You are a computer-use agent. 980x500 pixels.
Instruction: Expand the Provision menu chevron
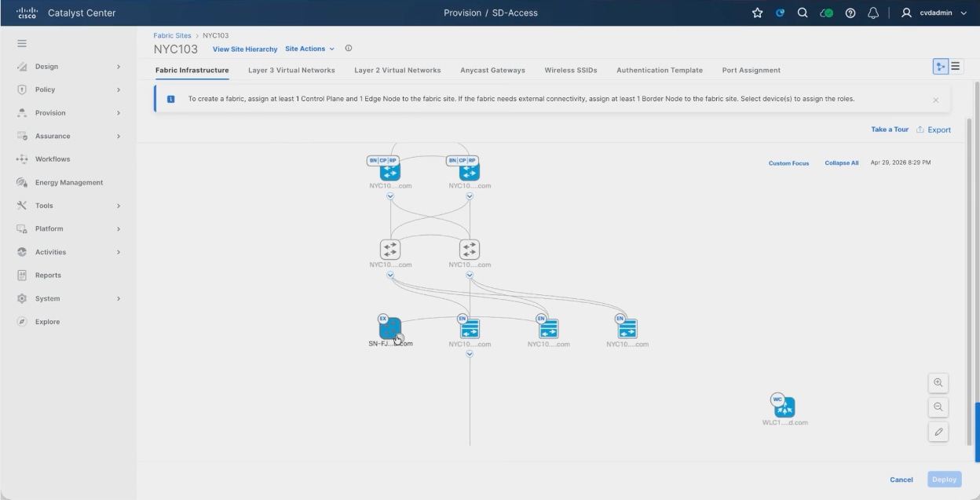click(x=119, y=113)
